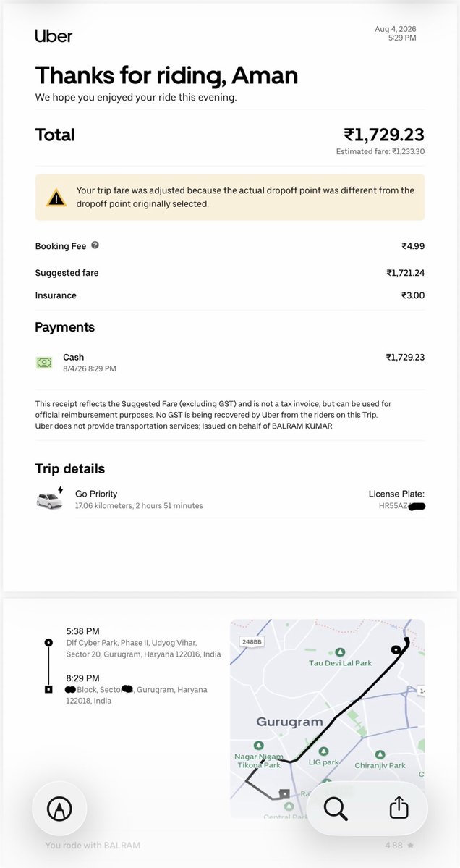This screenshot has height=868, width=460.
Task: Click the Suggested fare row
Action: point(230,272)
